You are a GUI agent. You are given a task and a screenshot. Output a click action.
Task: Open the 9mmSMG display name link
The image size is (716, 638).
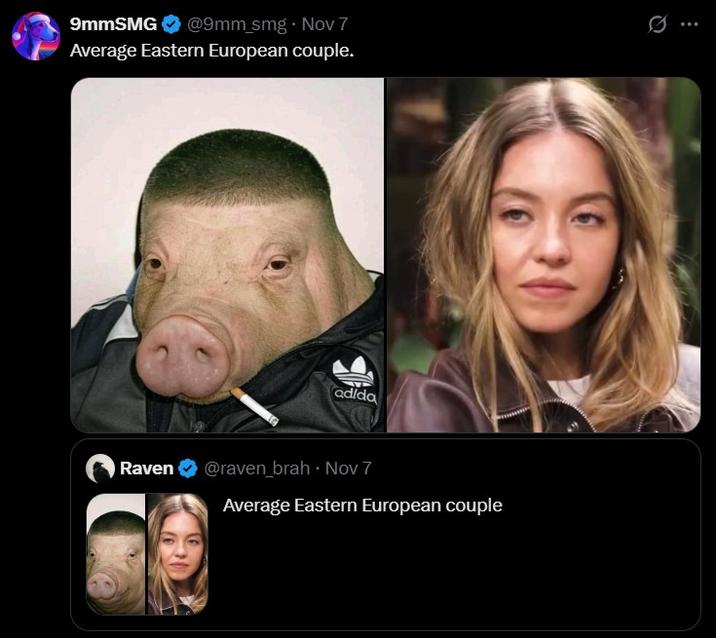point(113,24)
